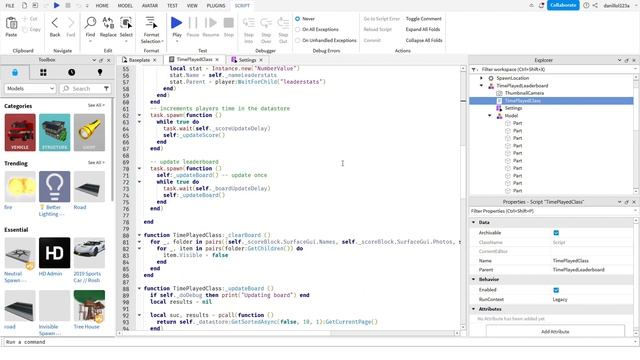Open the HOME ribbon tab
The width and height of the screenshot is (640, 360).
102,6
